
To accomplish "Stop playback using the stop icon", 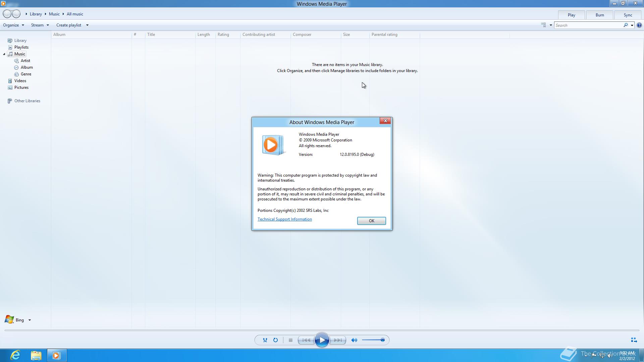I will (290, 340).
